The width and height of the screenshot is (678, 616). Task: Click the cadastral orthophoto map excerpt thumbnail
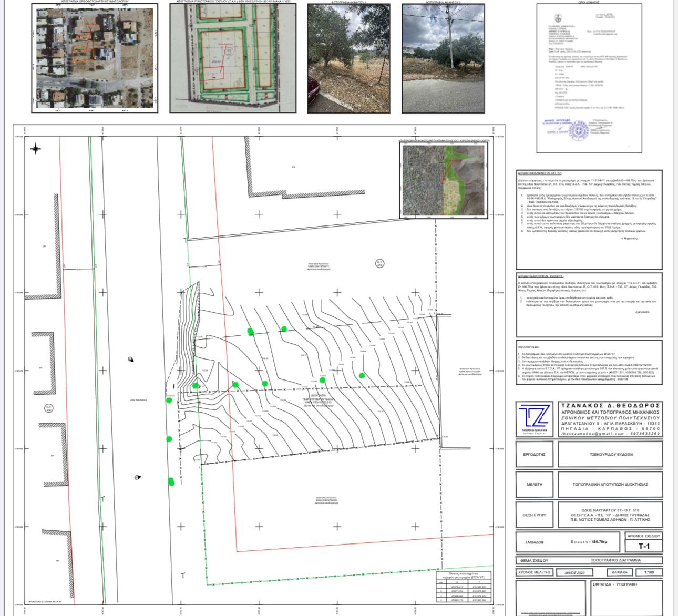(x=95, y=58)
